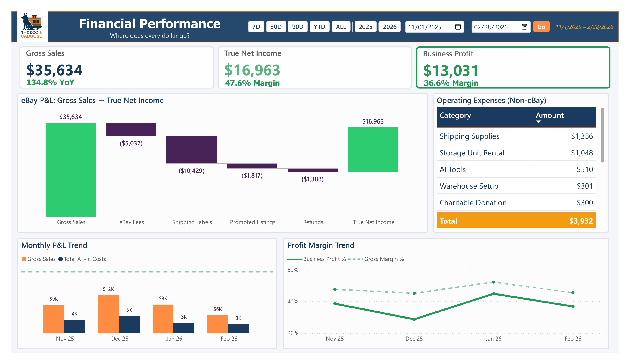Image resolution: width=630 pixels, height=364 pixels.
Task: Filter dashboard to year 2025
Action: coord(366,27)
